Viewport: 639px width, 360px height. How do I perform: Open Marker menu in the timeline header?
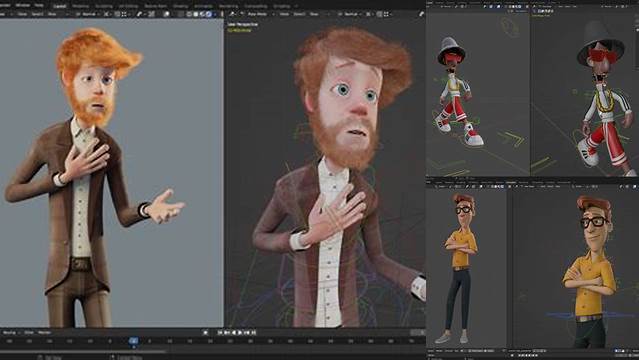tap(44, 333)
